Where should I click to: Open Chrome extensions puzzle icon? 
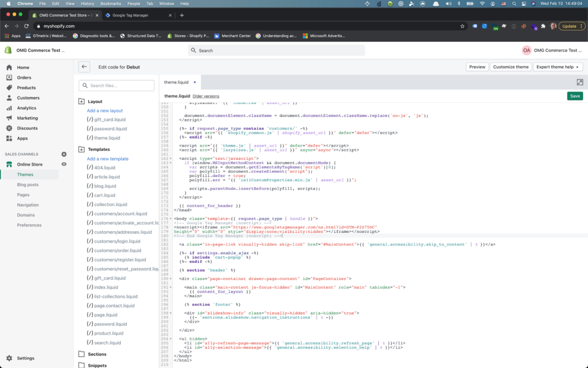pyautogui.click(x=543, y=26)
